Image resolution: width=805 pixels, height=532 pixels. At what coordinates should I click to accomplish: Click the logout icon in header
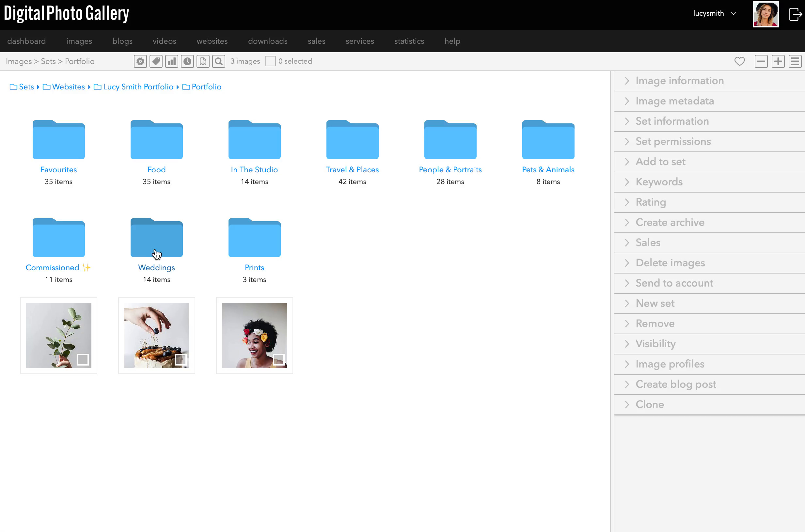[796, 14]
